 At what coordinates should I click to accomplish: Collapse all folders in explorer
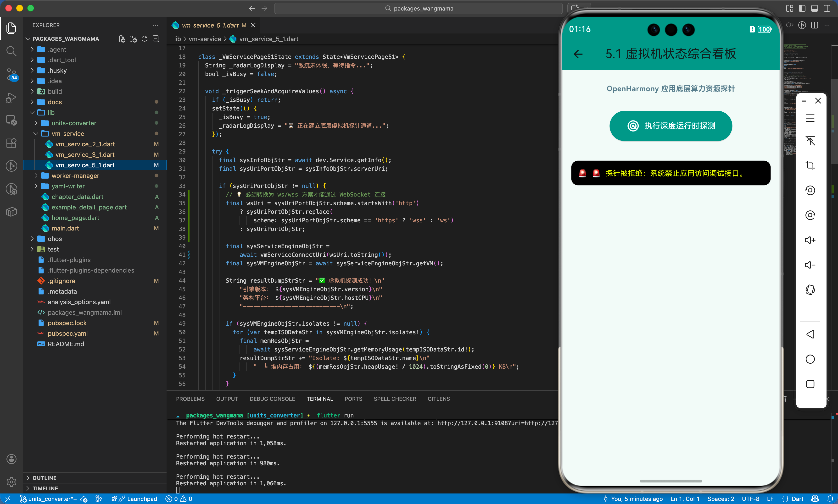[x=156, y=39]
